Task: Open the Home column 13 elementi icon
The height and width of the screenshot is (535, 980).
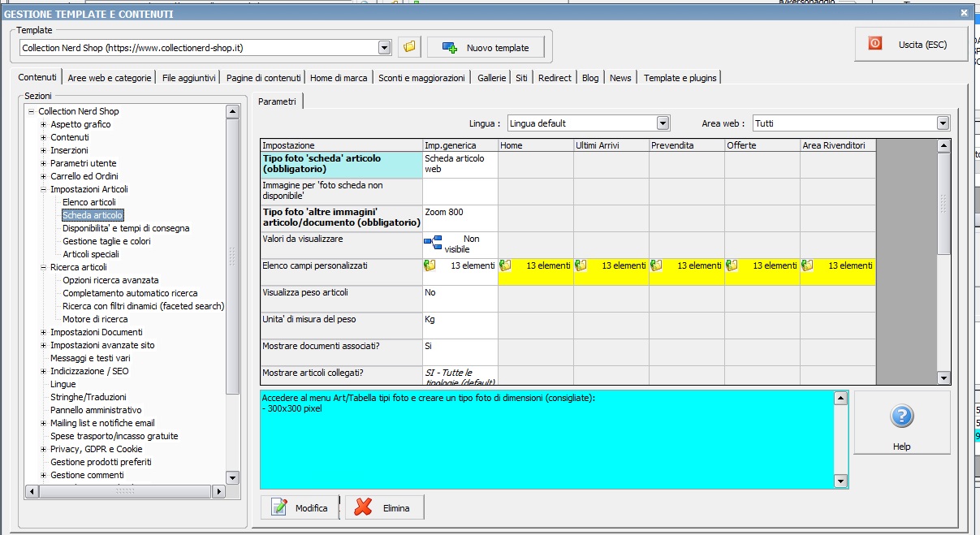Action: coord(506,265)
